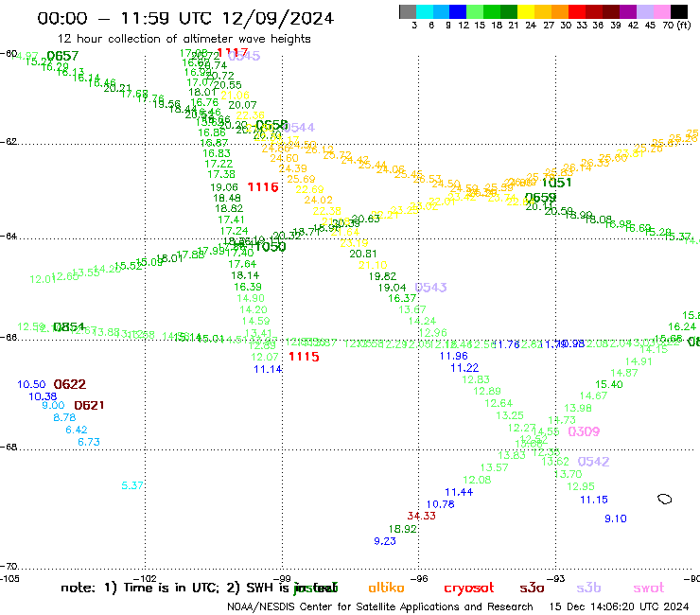Screen dimensions: 700x615
Task: Select the green 0659 time label
Action: tap(541, 198)
